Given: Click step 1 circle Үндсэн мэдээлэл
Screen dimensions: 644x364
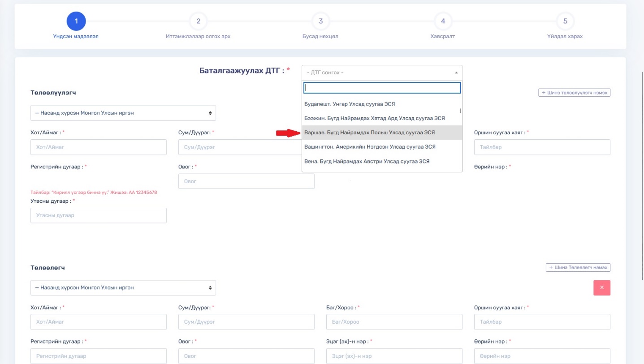Looking at the screenshot, I should point(76,21).
